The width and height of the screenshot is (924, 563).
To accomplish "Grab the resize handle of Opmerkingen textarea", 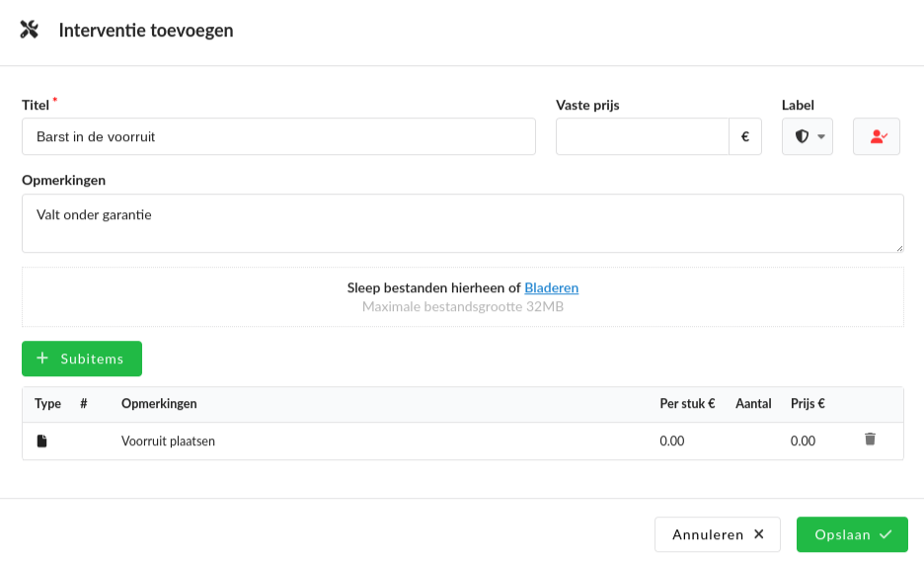I will coord(899,248).
